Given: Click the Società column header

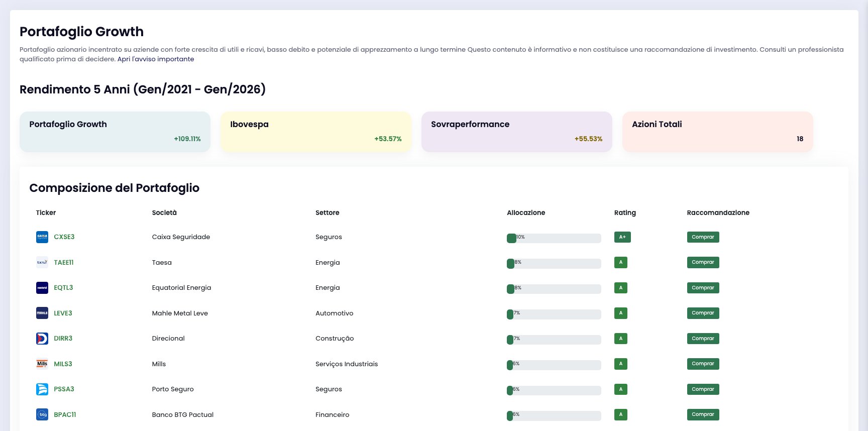Looking at the screenshot, I should pos(164,212).
